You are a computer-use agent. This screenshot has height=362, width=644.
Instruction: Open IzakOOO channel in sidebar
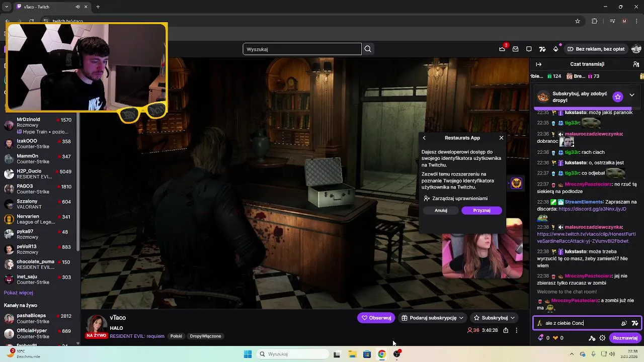(39, 144)
